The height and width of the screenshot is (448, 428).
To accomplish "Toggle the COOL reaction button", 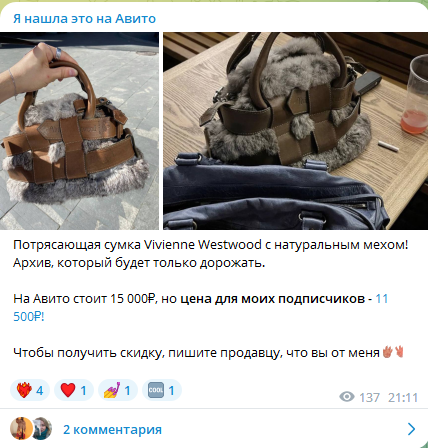I will coord(162,390).
